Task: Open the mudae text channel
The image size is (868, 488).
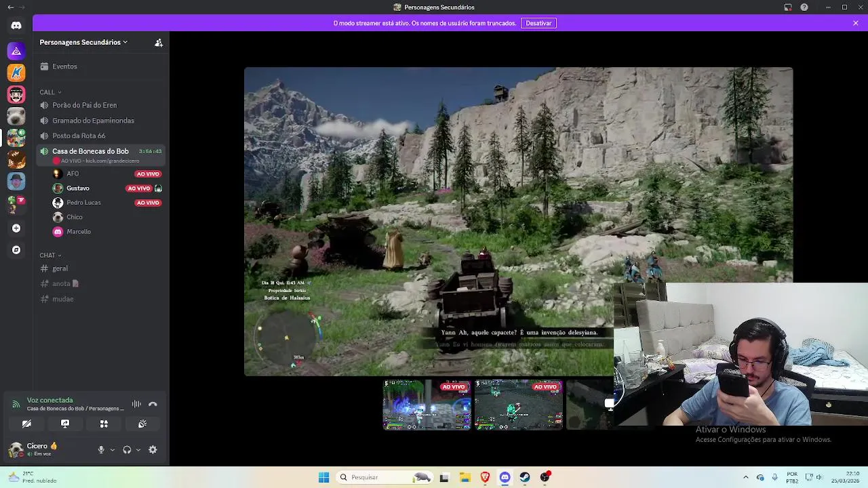Action: click(x=102, y=299)
